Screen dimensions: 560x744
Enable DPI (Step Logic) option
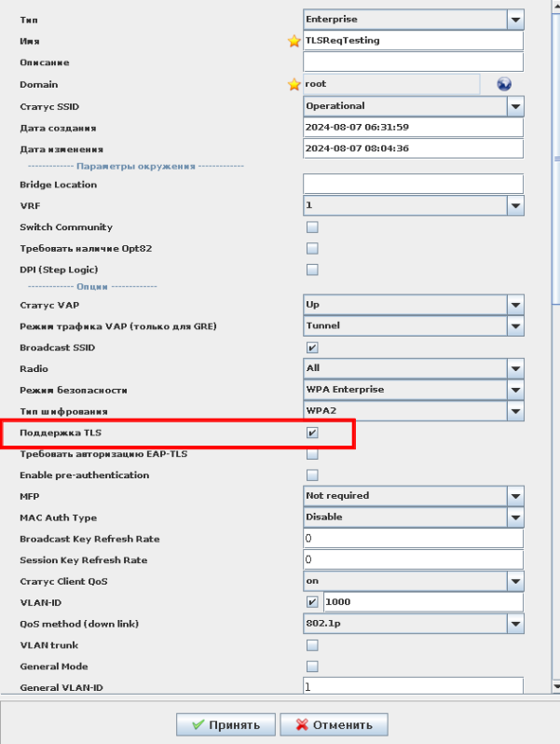pos(312,270)
